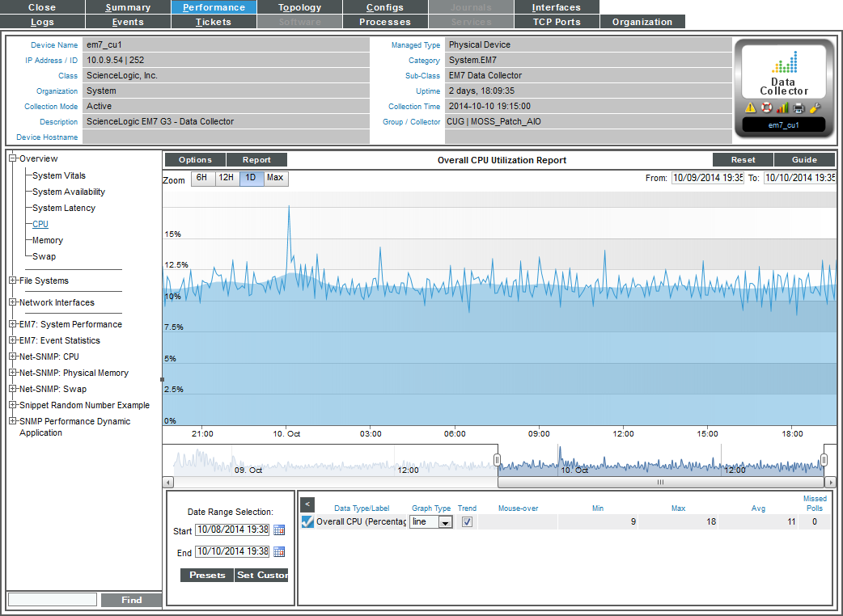
Task: Click the navigator left range handle
Action: click(x=498, y=460)
